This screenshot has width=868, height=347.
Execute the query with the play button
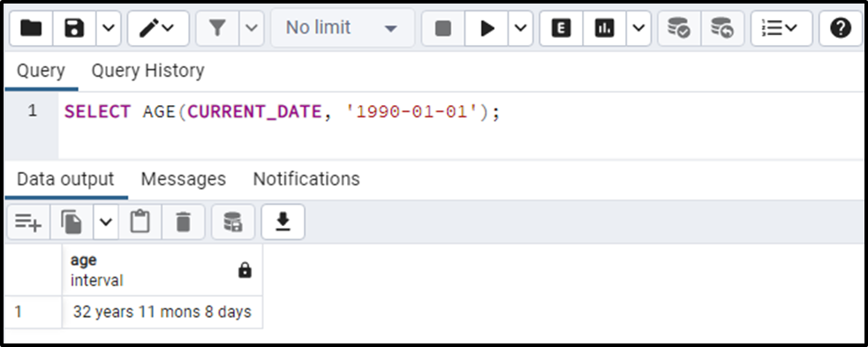point(487,27)
